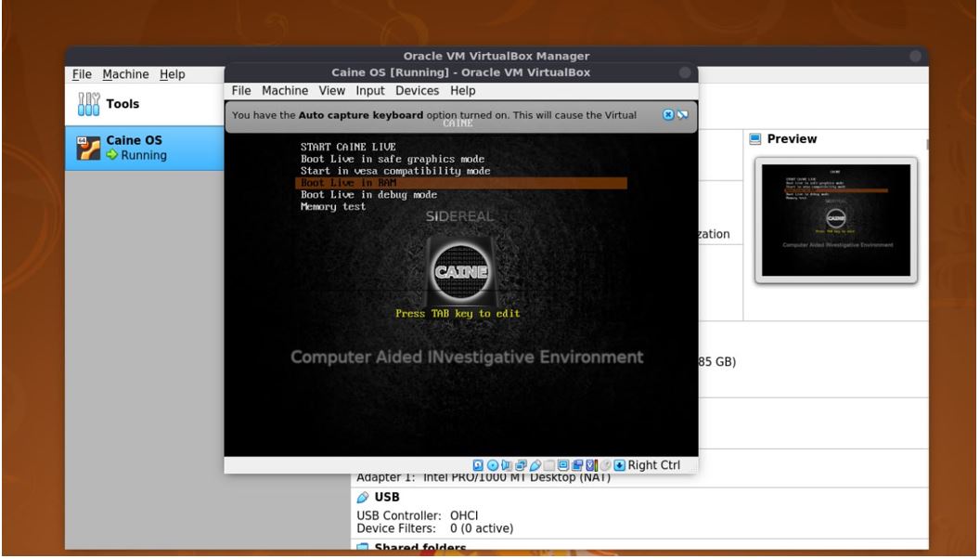The height and width of the screenshot is (559, 980).
Task: Click the USB devices status bar icon
Action: 535,465
